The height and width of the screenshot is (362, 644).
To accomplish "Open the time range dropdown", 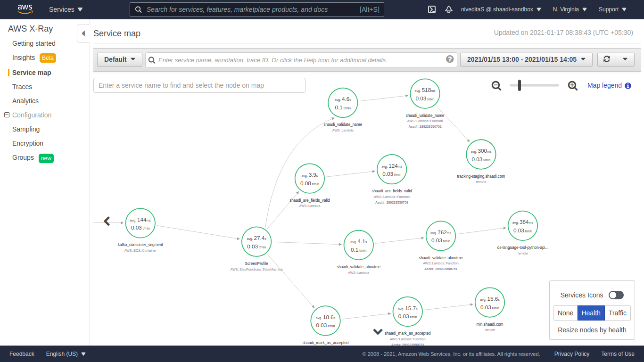I will point(526,59).
